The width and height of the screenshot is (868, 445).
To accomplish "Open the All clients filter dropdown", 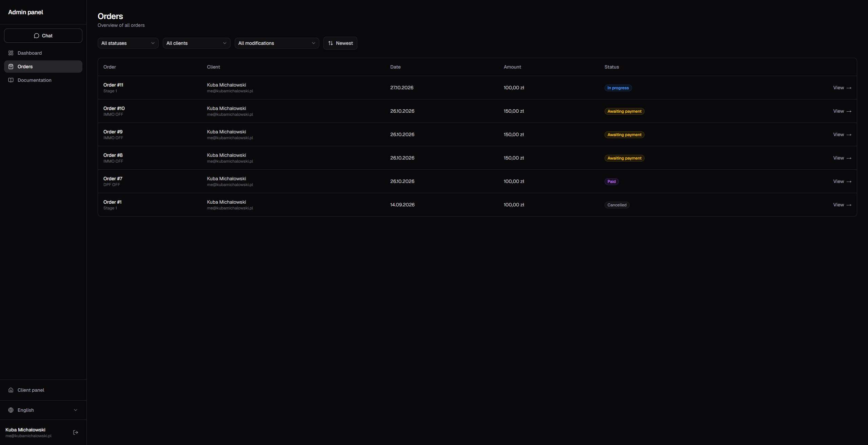I will tap(197, 43).
